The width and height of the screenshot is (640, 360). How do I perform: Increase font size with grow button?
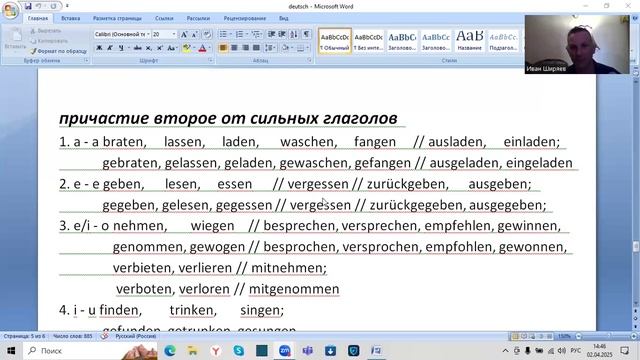(x=184, y=34)
